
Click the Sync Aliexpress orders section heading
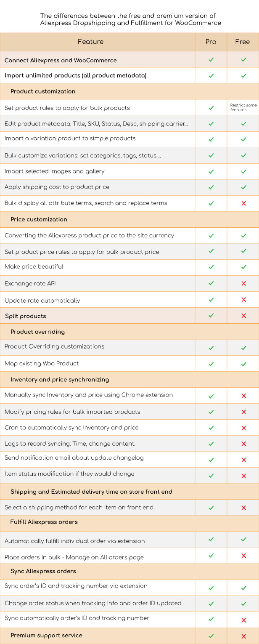(43, 571)
